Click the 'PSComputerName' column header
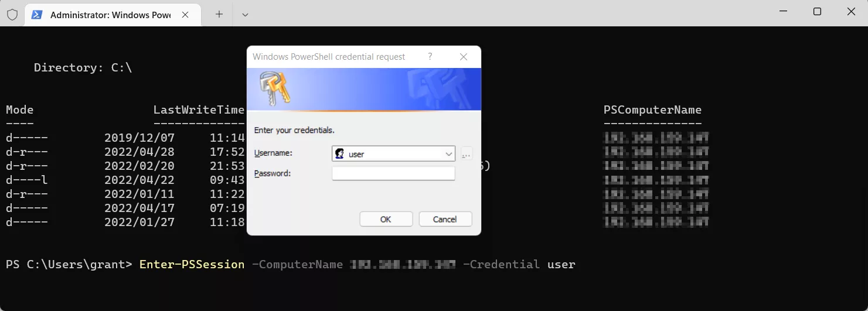This screenshot has width=868, height=311. pyautogui.click(x=652, y=110)
